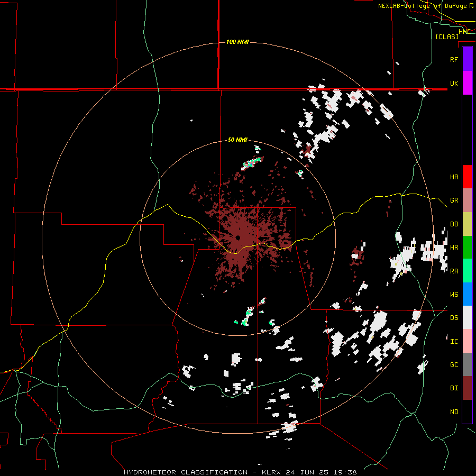Click the "GC" legend label
Image resolution: width=476 pixels, height=476 pixels.
click(454, 365)
